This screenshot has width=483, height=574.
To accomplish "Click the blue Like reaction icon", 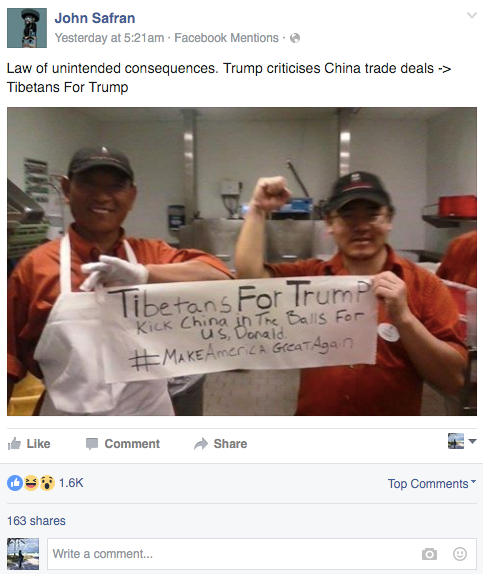I will click(x=15, y=483).
